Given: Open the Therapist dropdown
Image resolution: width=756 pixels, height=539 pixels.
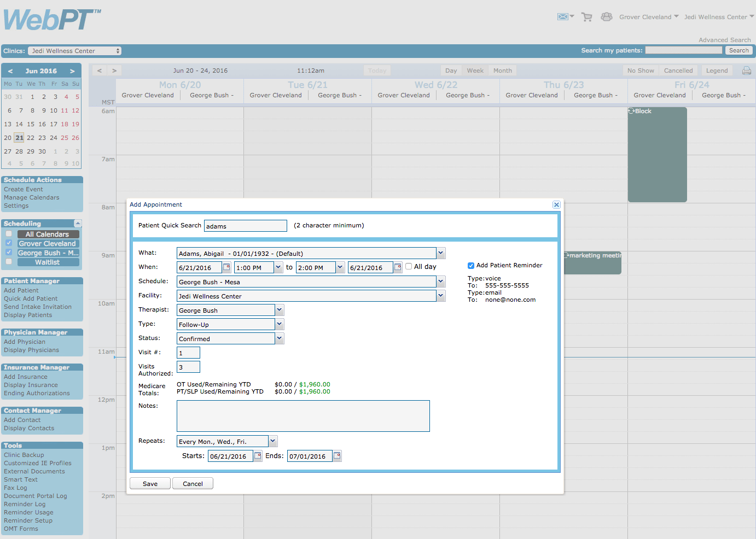Looking at the screenshot, I should (x=280, y=310).
